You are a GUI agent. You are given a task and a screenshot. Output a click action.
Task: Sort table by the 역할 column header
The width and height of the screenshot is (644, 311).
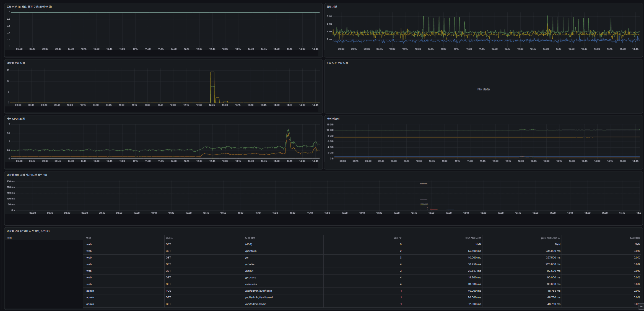(89, 238)
